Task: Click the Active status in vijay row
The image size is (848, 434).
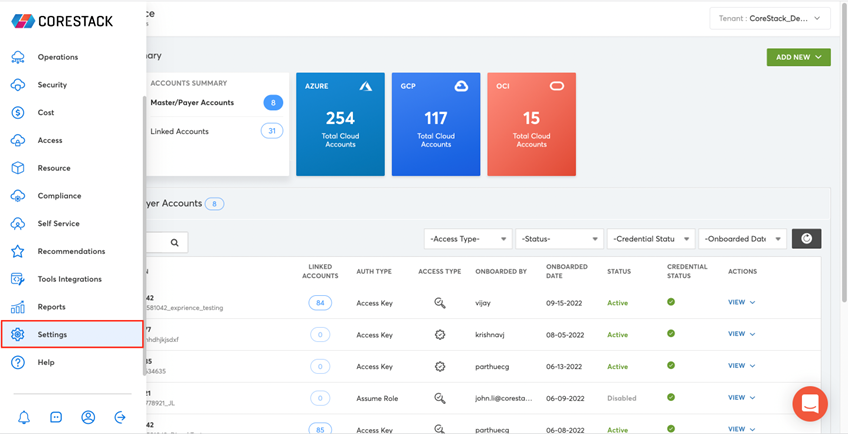Action: click(x=618, y=303)
